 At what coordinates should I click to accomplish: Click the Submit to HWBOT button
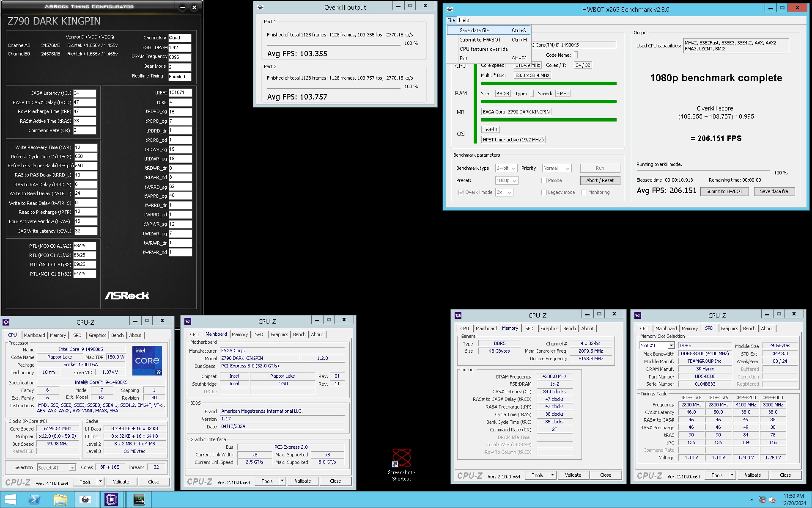point(724,191)
